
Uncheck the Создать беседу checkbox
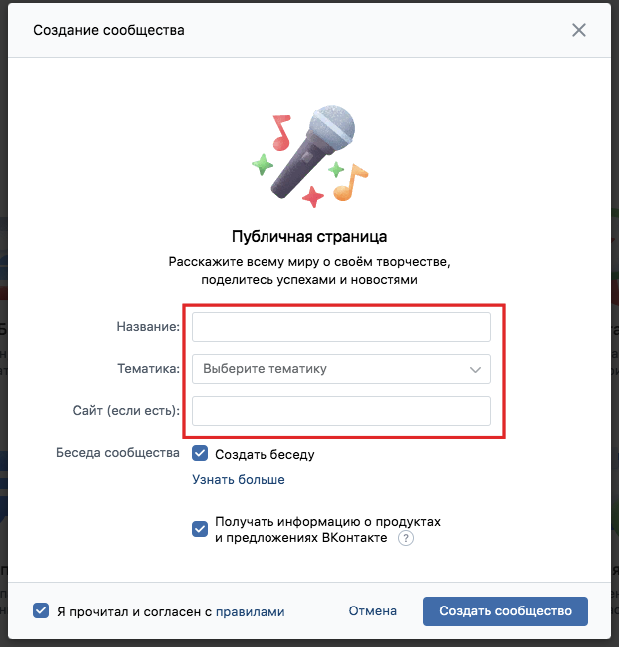[x=200, y=453]
